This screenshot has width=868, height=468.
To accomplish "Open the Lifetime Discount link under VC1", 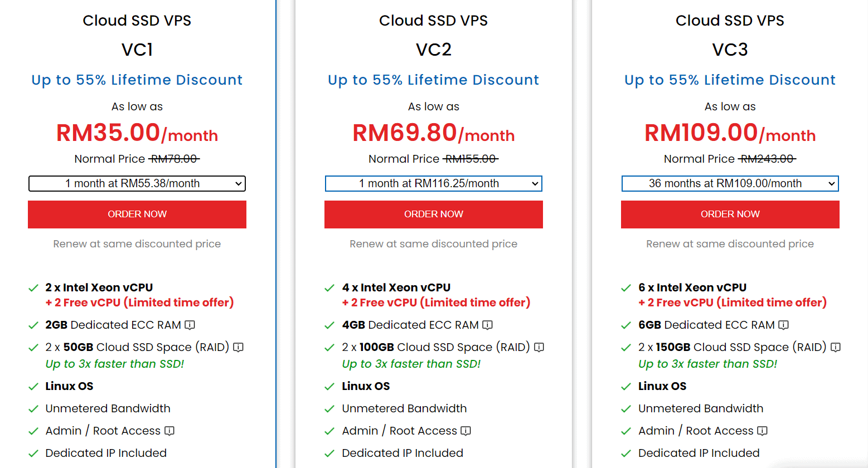I will [137, 80].
